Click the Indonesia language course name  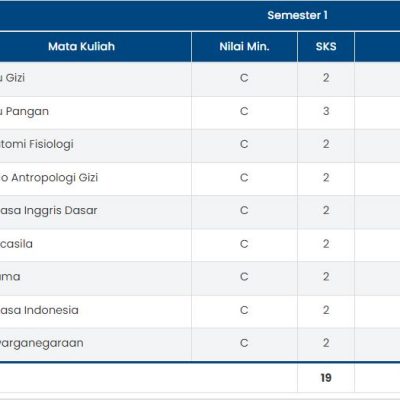pyautogui.click(x=39, y=310)
